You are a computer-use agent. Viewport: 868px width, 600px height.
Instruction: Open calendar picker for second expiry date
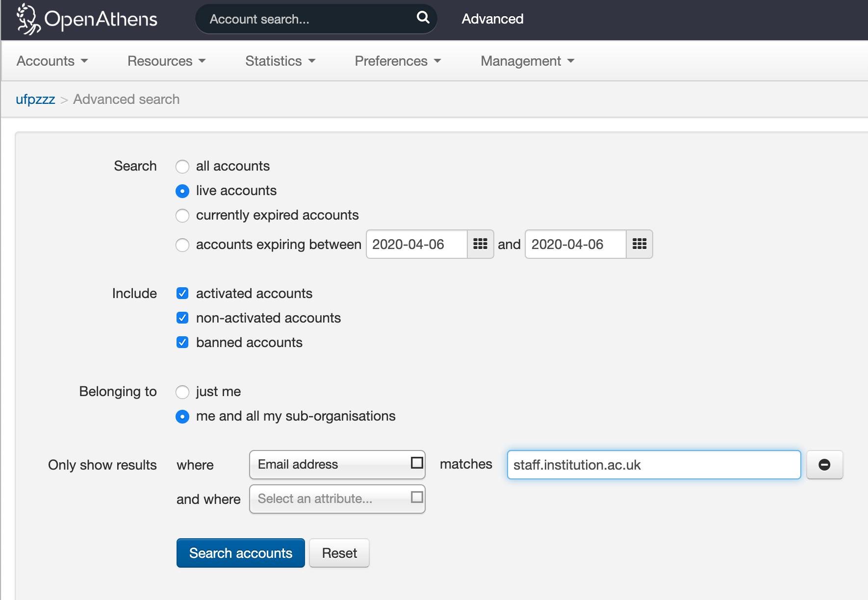[639, 244]
